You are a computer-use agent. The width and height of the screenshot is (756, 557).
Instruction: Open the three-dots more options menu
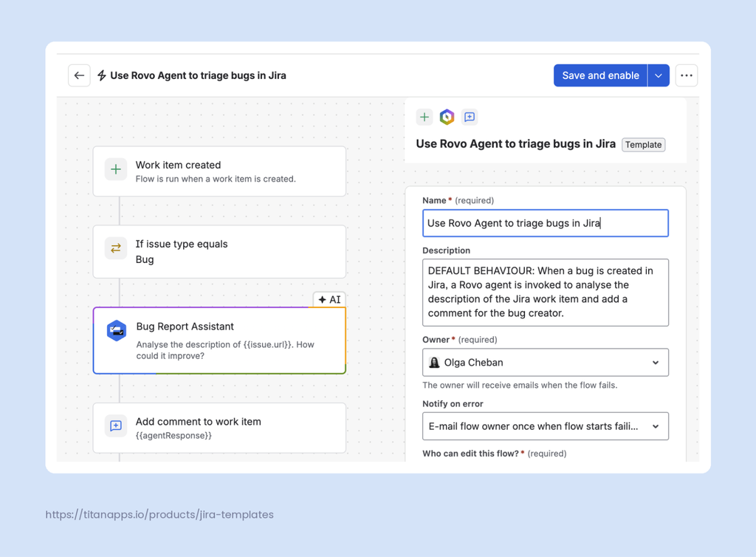[687, 75]
